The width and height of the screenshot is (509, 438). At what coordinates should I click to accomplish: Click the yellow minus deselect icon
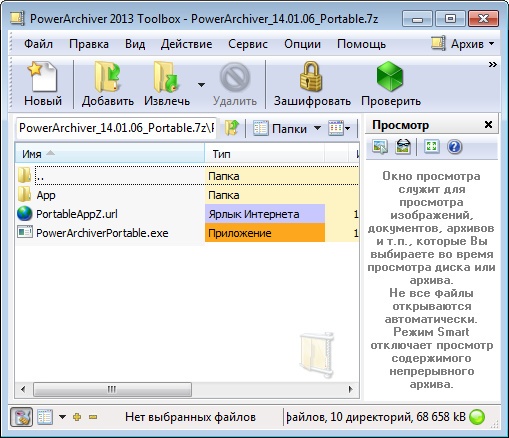point(93,417)
